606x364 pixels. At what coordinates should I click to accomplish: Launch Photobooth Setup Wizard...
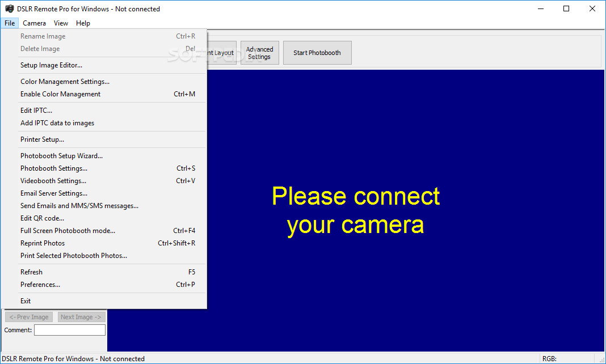click(x=104, y=156)
